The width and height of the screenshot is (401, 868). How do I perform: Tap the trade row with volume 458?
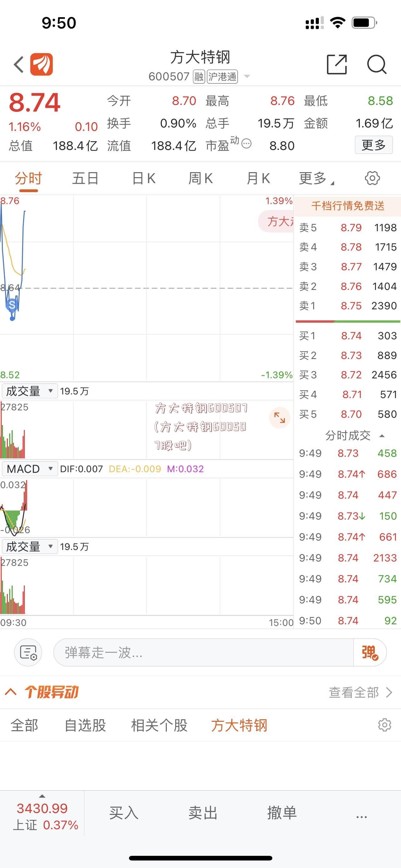[x=348, y=454]
